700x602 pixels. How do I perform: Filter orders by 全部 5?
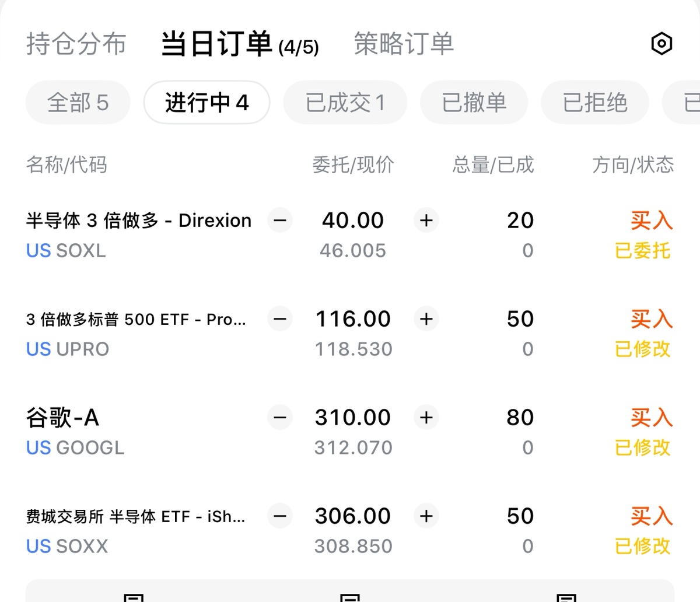click(x=78, y=103)
